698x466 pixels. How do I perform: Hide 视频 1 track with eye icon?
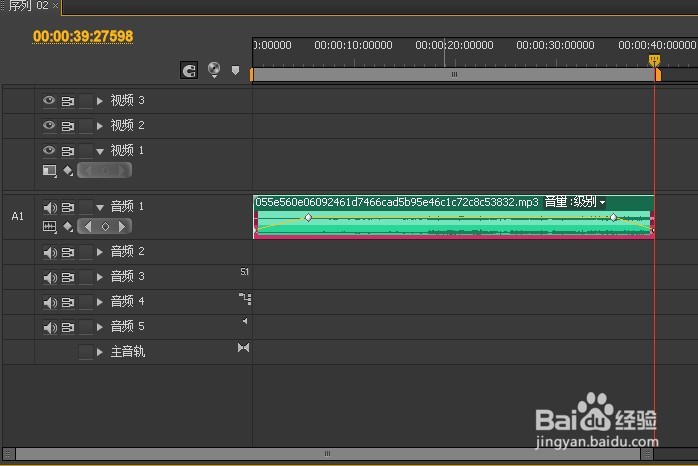49,150
